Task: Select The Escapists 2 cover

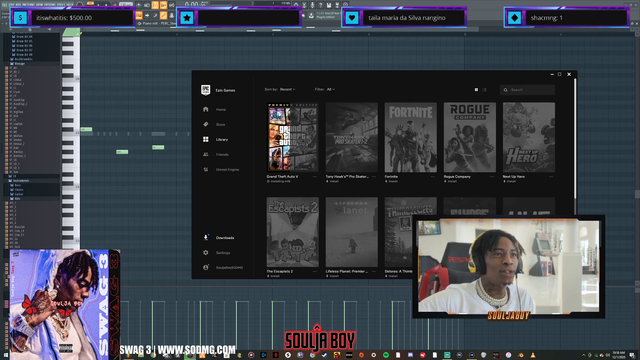Action: click(293, 232)
